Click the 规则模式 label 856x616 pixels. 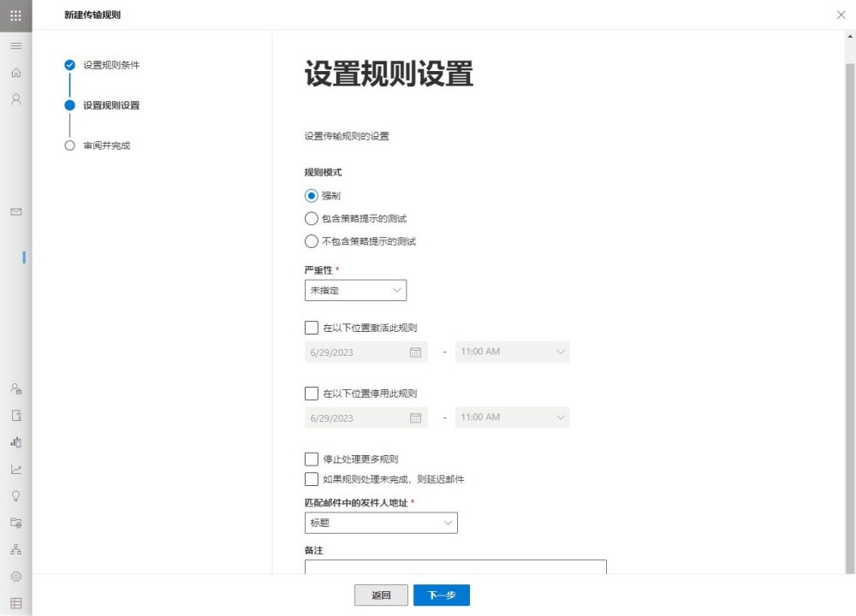(324, 173)
